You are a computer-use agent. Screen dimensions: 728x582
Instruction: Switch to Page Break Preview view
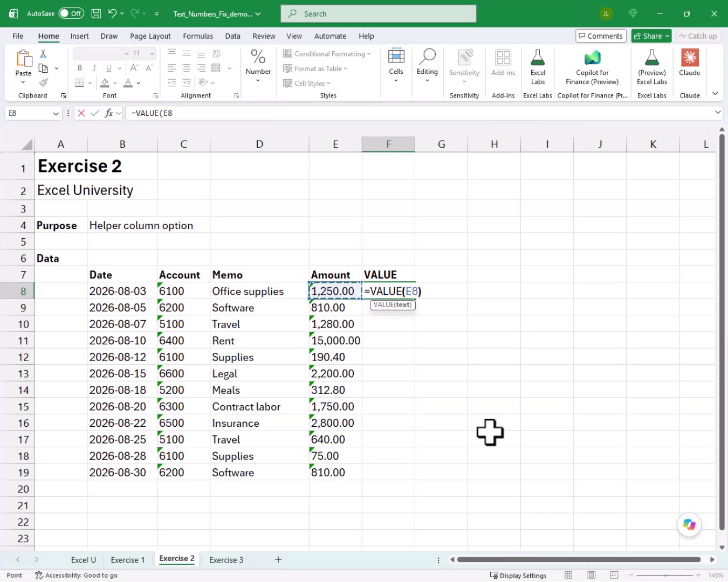click(614, 575)
